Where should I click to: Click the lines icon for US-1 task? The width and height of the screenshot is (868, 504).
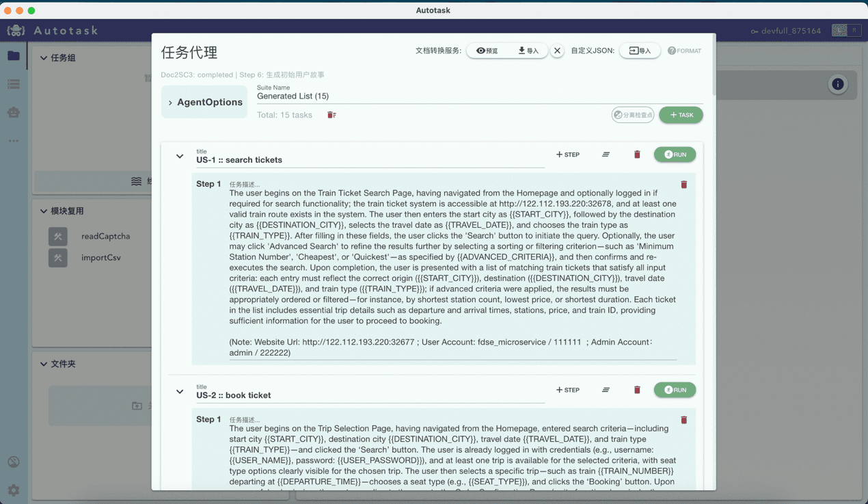[606, 155]
